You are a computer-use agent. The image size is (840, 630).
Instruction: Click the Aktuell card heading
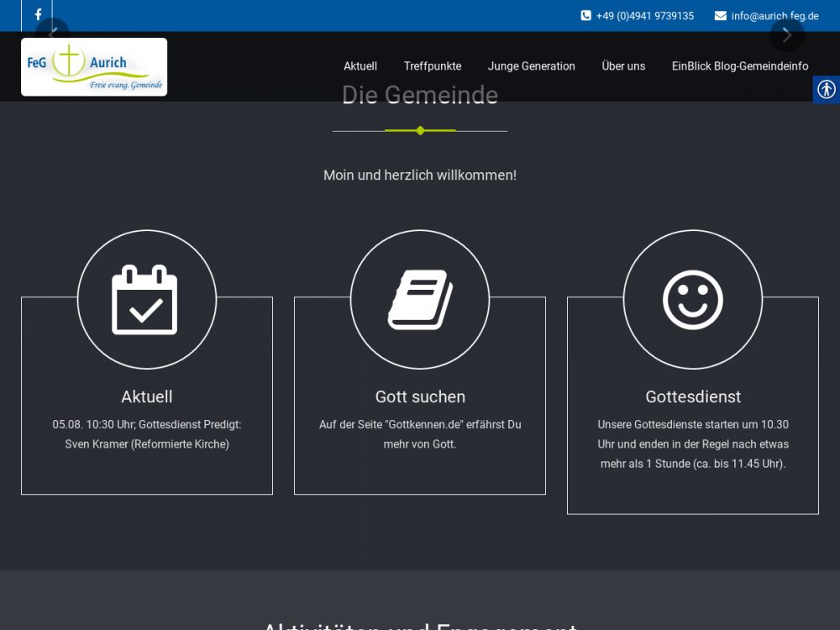pos(147,396)
